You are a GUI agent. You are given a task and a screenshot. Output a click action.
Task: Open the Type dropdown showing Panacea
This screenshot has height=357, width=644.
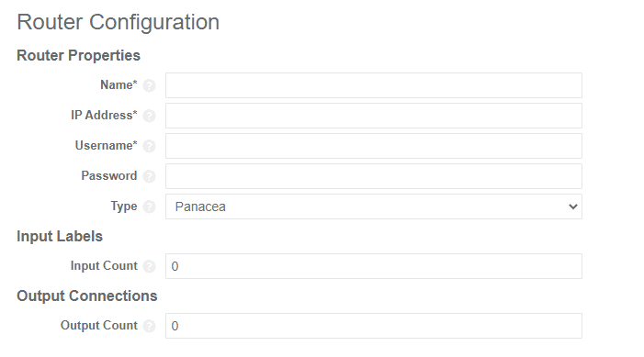[x=374, y=206]
